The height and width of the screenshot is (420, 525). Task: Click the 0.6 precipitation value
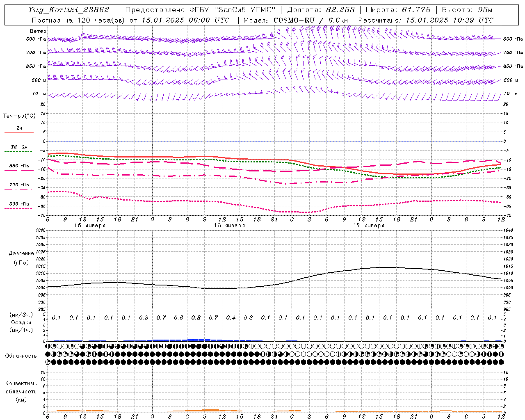tap(178, 318)
